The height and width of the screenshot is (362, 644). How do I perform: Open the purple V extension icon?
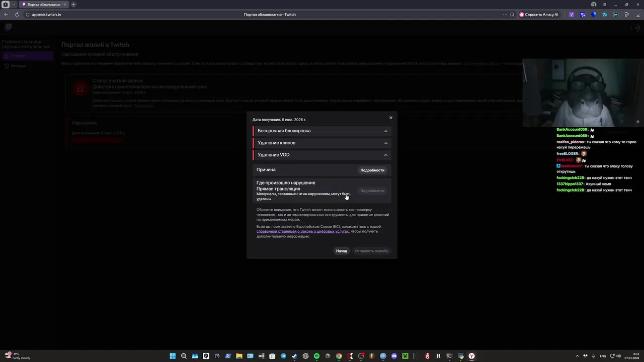(572, 15)
